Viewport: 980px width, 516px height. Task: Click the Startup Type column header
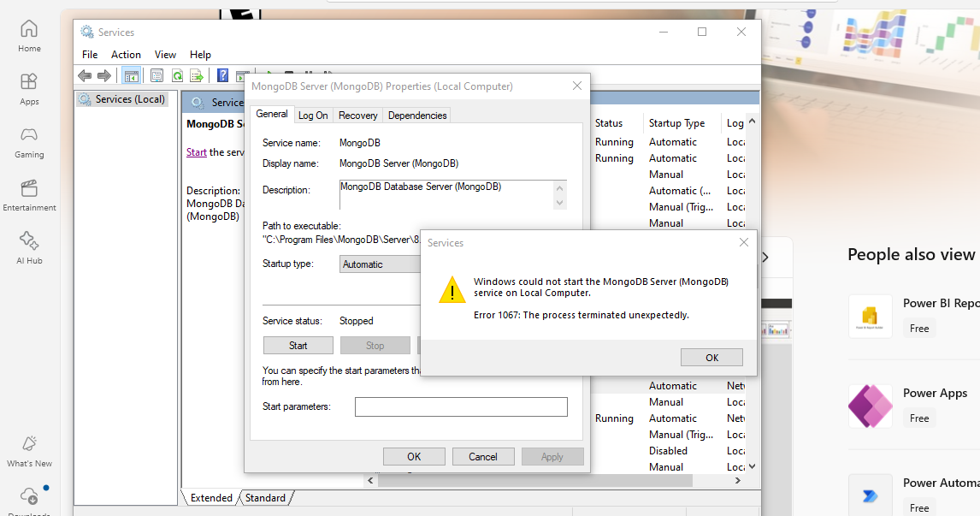[677, 123]
